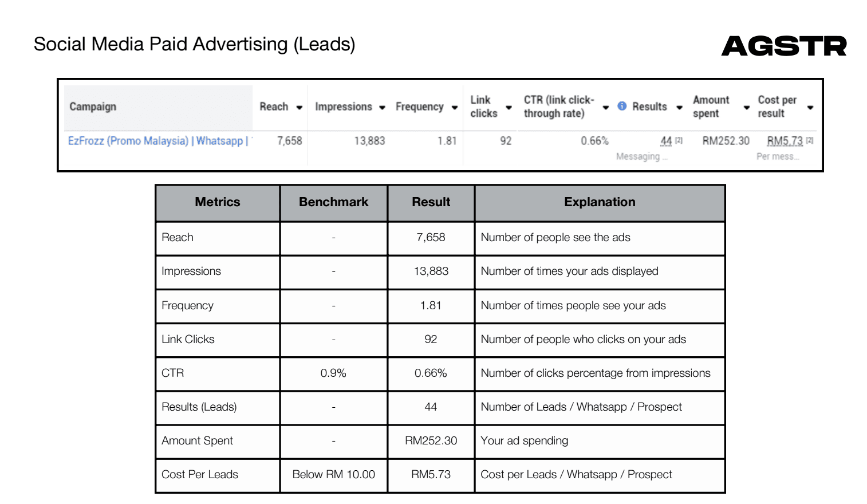Screen dimensions: 867x504
Task: Click the 0.9% CTR benchmark cell
Action: (x=333, y=373)
